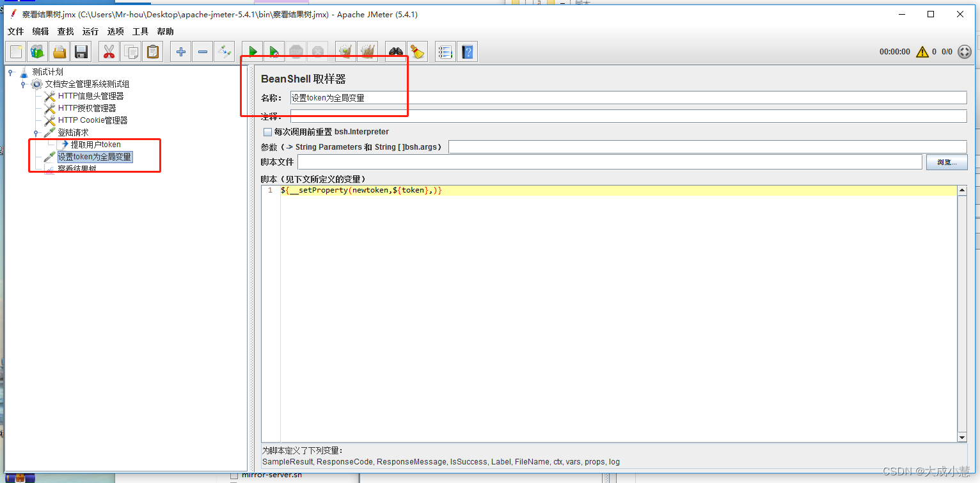Click the script editor scroll-down arrow
Image resolution: width=980 pixels, height=483 pixels.
coord(961,437)
